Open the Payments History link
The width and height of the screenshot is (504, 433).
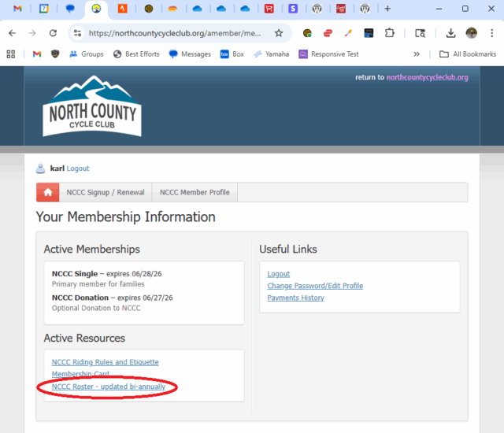(x=295, y=298)
